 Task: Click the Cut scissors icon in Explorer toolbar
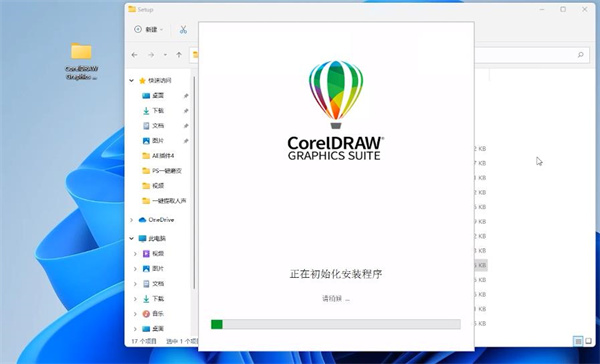[183, 29]
